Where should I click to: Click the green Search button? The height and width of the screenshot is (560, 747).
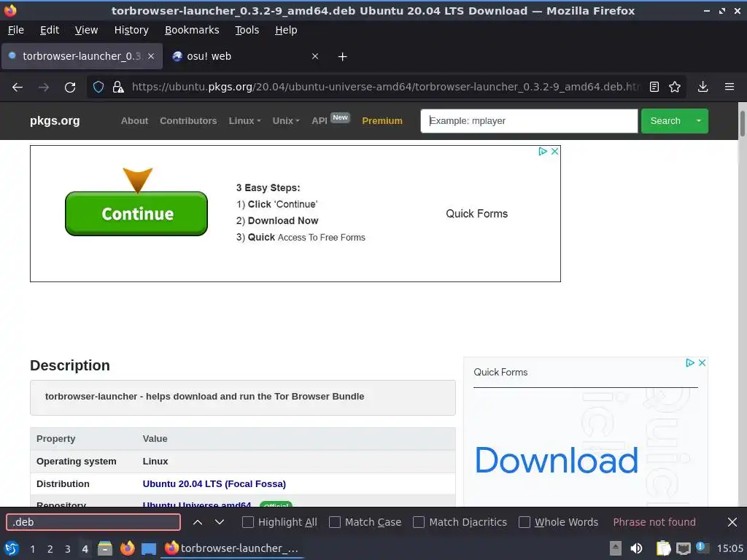[x=665, y=121]
